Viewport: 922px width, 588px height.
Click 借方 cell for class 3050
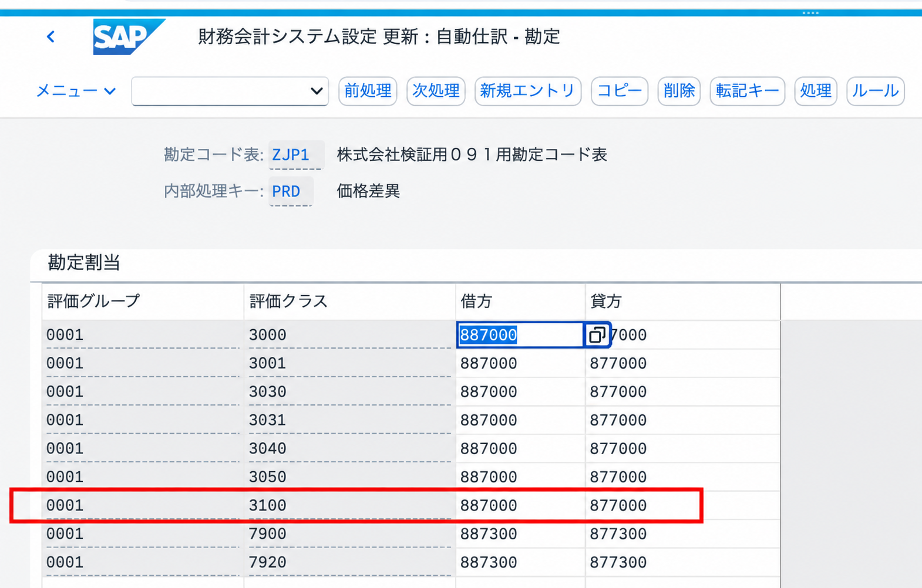[x=520, y=477]
